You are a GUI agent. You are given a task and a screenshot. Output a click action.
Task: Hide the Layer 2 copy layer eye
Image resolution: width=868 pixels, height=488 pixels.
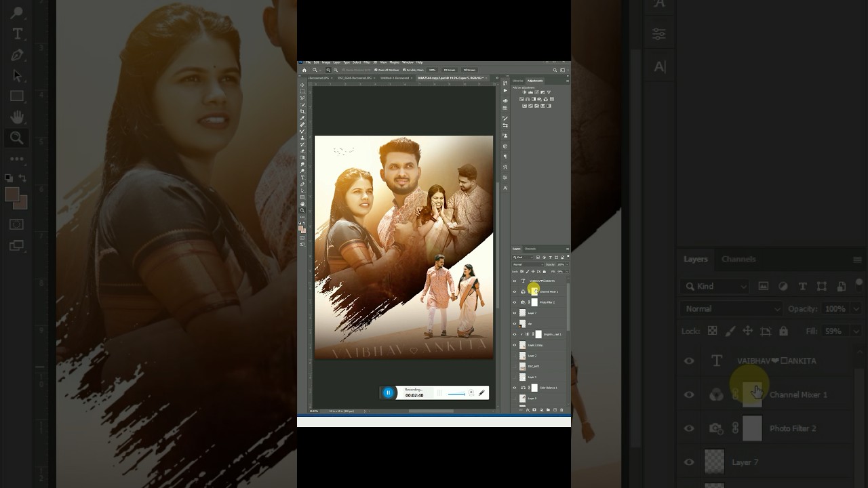tap(515, 345)
